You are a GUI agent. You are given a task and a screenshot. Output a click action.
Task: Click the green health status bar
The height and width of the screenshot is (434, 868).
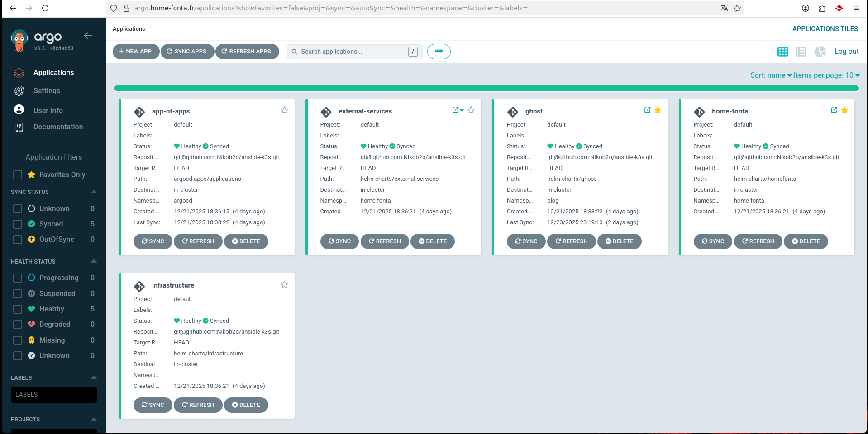coord(486,88)
